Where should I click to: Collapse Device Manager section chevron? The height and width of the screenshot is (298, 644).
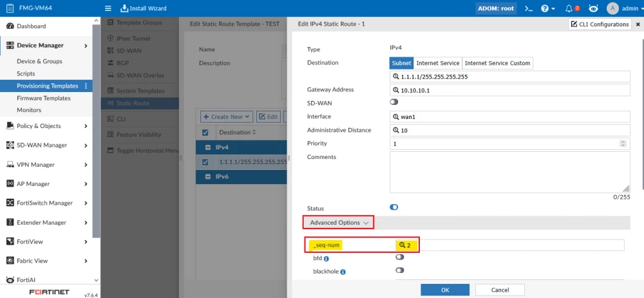tap(86, 46)
